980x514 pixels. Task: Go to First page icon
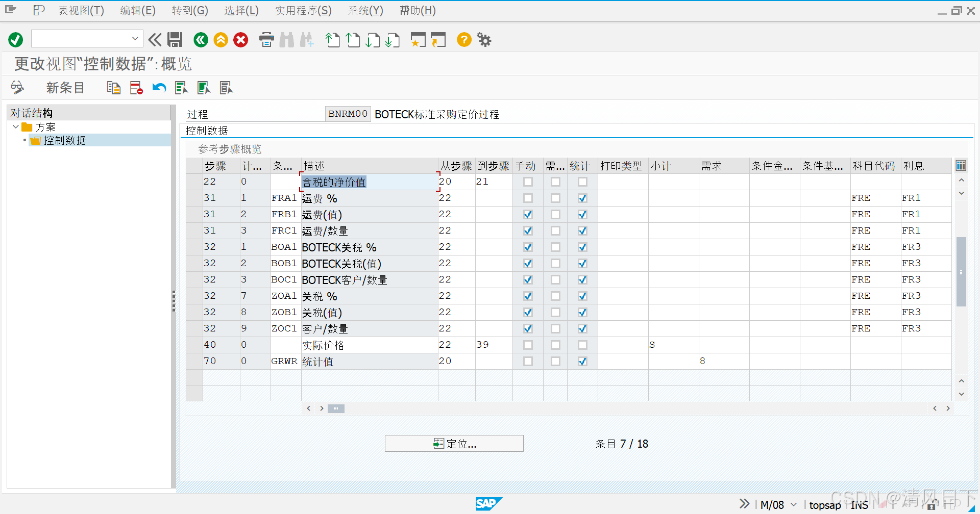333,40
